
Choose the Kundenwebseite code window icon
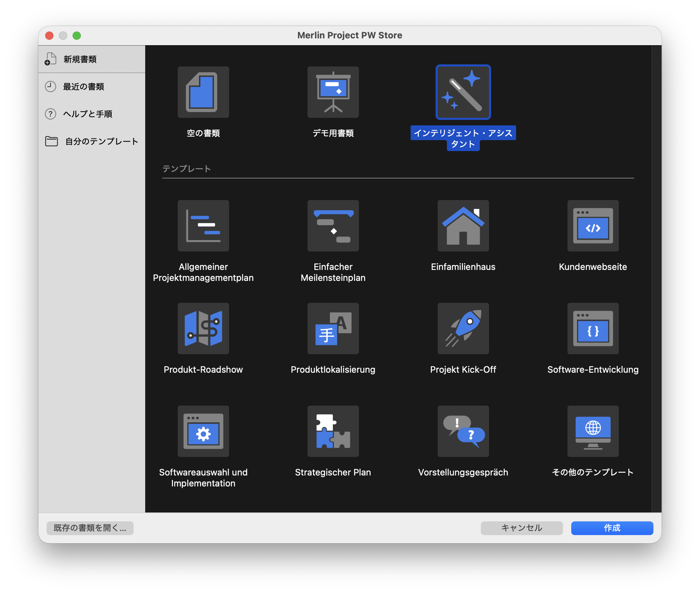click(x=593, y=226)
